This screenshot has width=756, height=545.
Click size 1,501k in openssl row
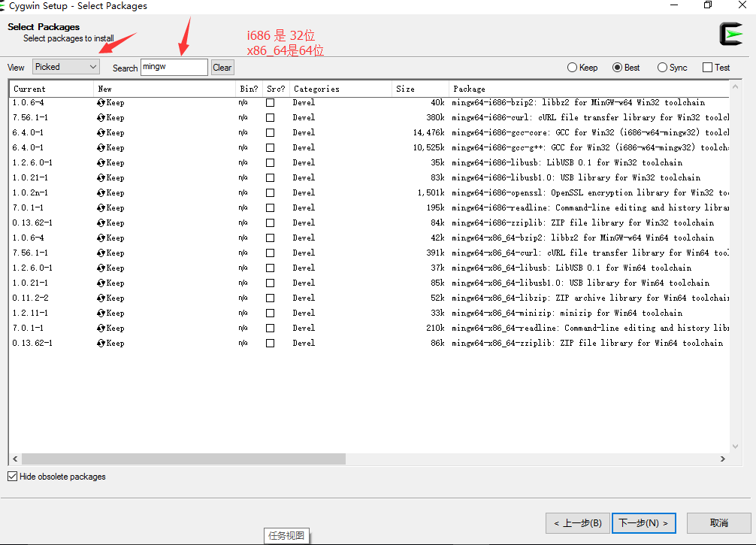[x=431, y=193]
